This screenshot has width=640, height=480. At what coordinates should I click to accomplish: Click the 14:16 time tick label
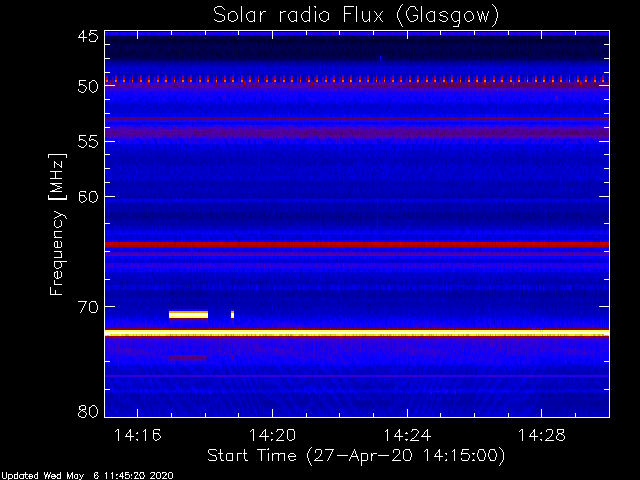click(x=138, y=435)
